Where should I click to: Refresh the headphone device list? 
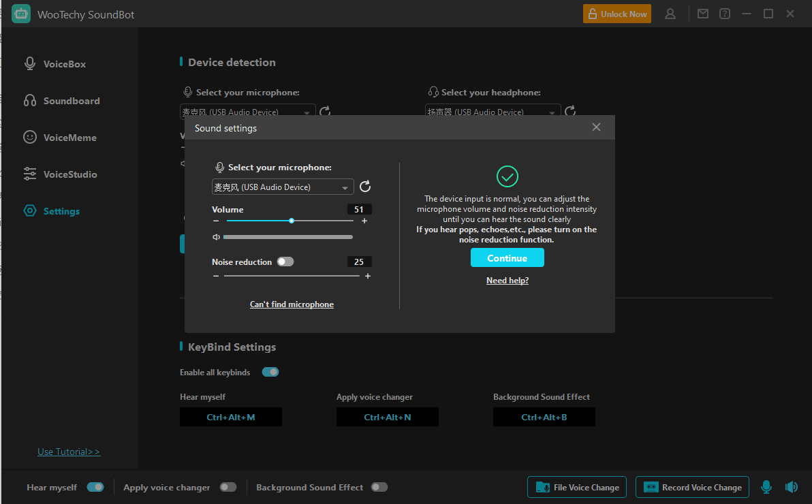pos(571,111)
